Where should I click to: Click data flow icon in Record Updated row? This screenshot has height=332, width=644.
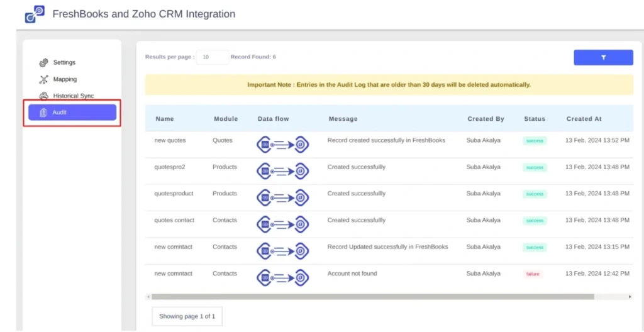[283, 251]
